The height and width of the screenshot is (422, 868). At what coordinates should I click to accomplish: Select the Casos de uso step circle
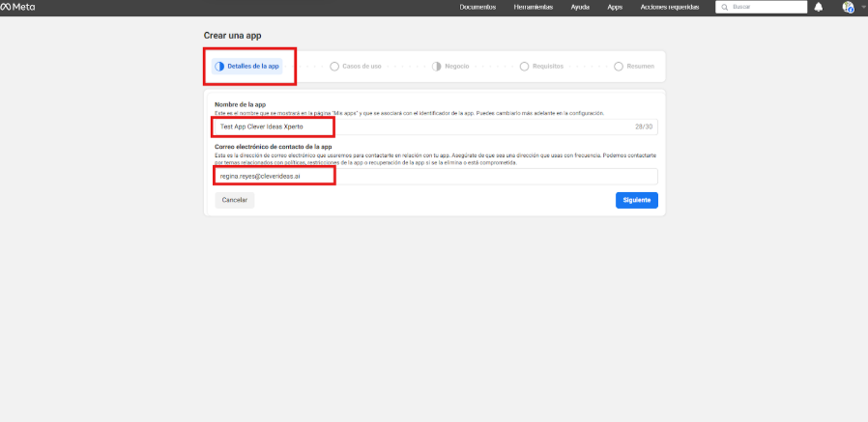pos(334,67)
